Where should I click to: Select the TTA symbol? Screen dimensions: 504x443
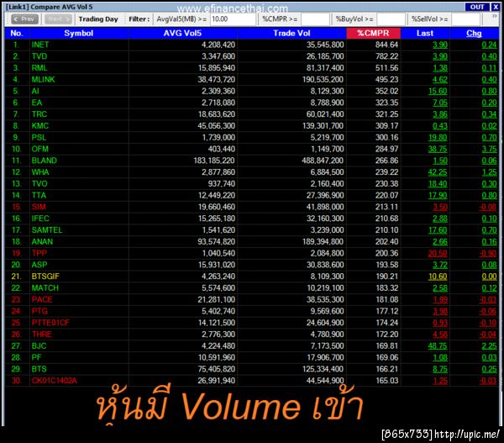click(x=39, y=195)
